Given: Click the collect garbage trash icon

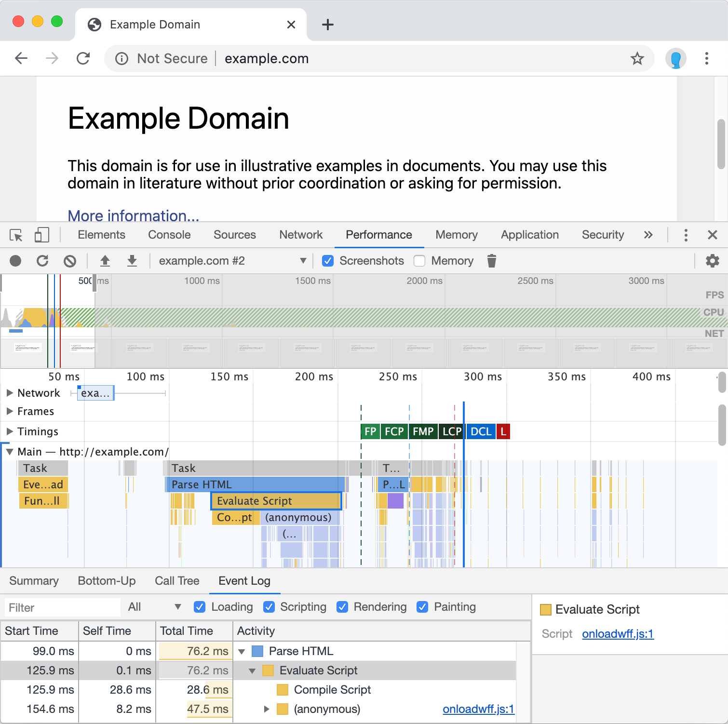Looking at the screenshot, I should [491, 261].
